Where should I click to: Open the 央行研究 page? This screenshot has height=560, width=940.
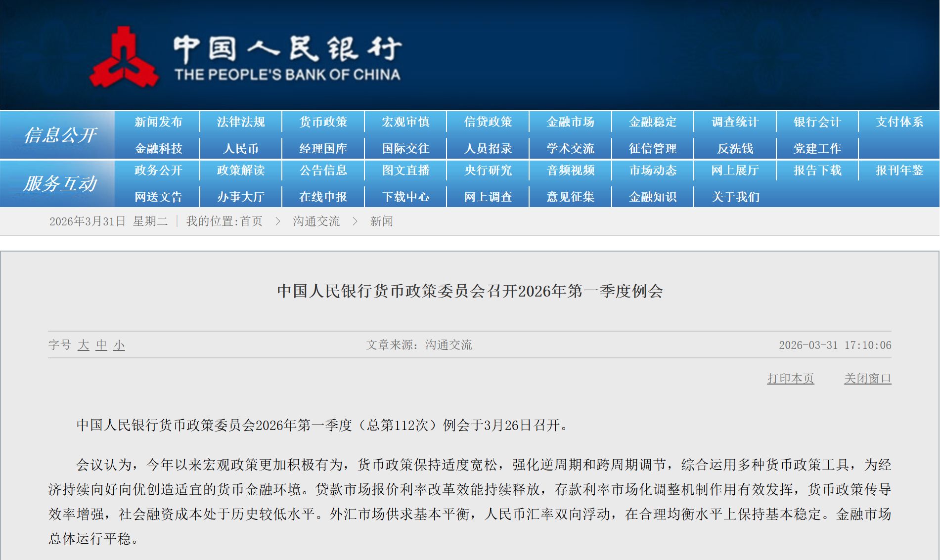tap(487, 171)
